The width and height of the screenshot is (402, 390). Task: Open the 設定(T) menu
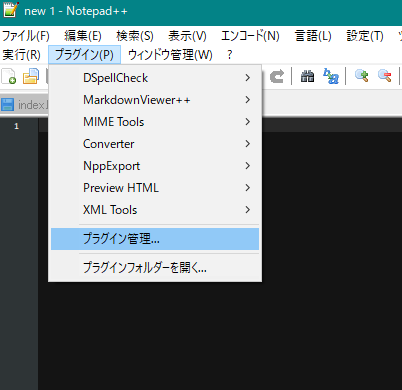pos(365,36)
